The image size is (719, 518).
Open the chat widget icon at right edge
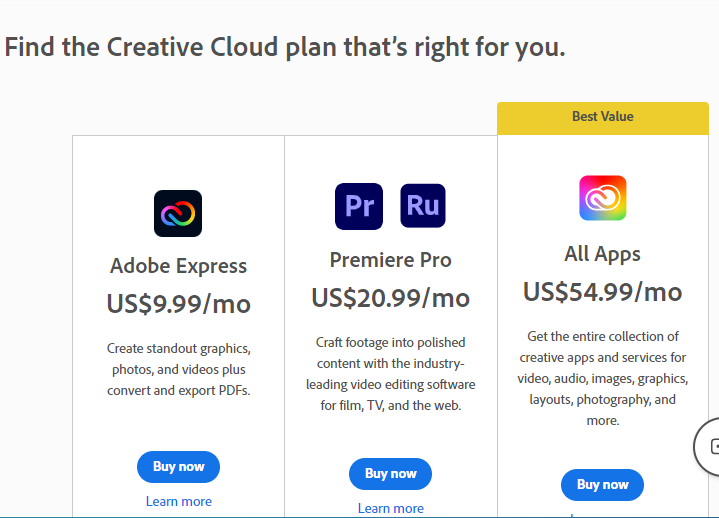click(708, 446)
